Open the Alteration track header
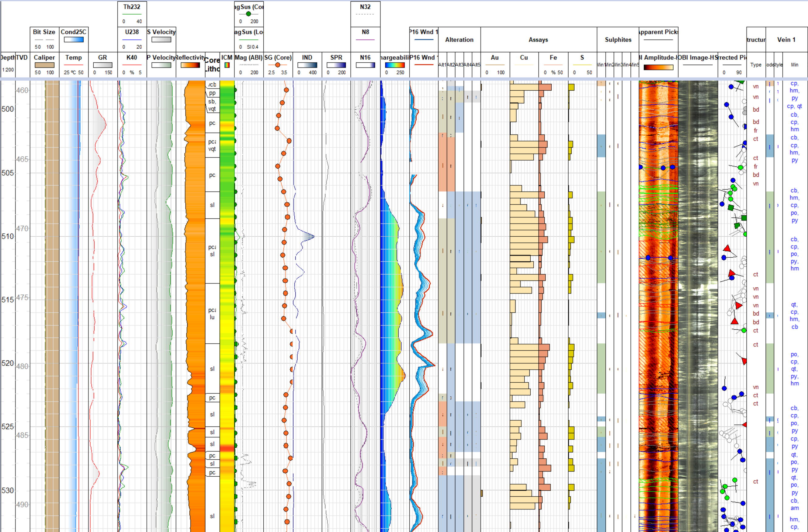 [x=459, y=40]
